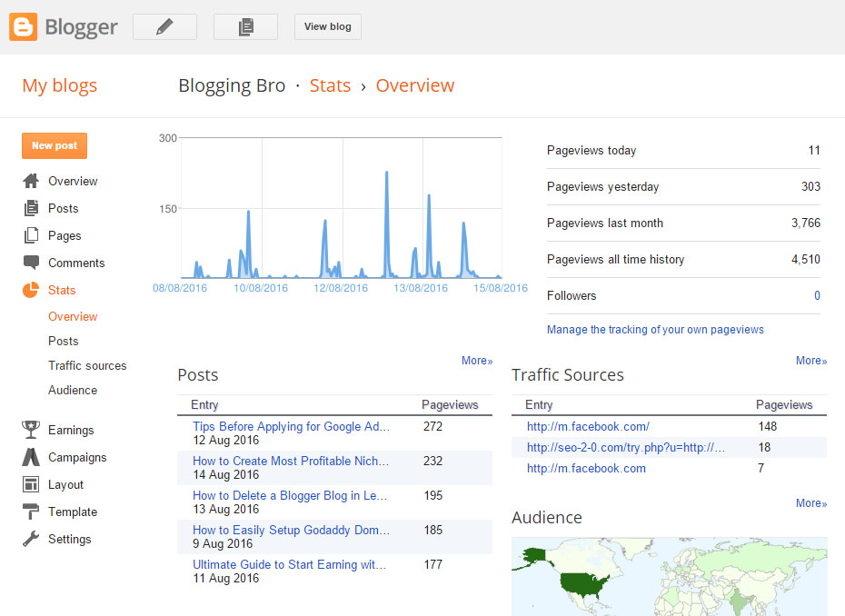Click Pageviews yesterday value 303
The height and width of the screenshot is (616, 845).
810,186
